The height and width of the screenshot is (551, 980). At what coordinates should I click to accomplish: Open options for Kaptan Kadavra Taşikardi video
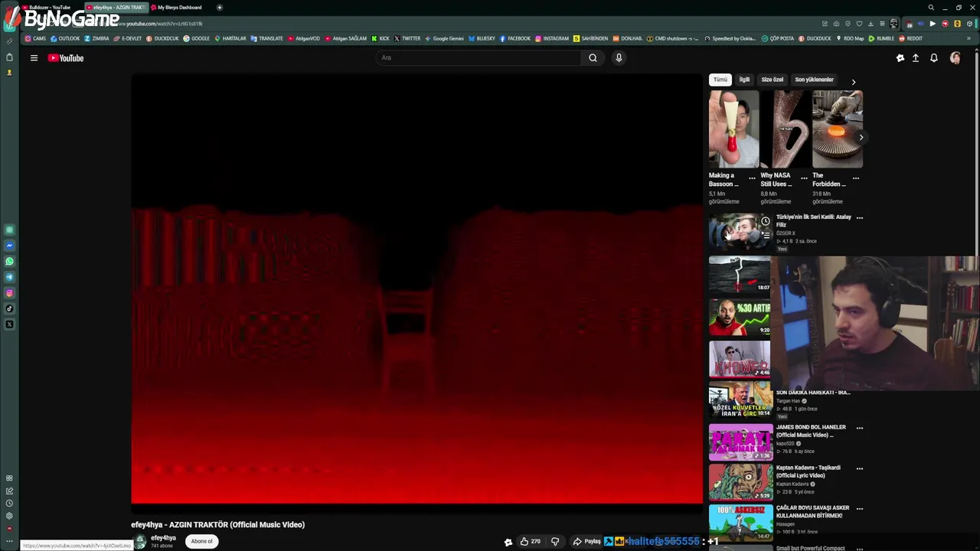click(x=860, y=468)
